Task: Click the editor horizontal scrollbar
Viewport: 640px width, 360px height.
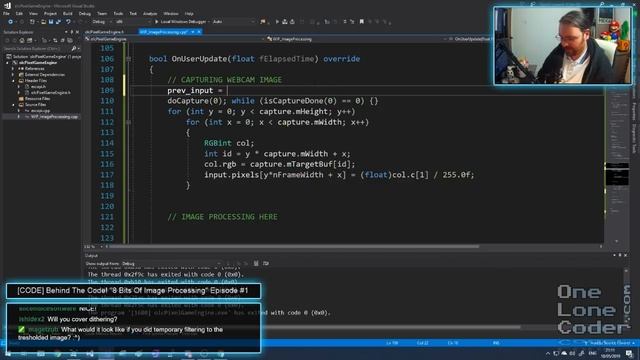Action: [294, 247]
